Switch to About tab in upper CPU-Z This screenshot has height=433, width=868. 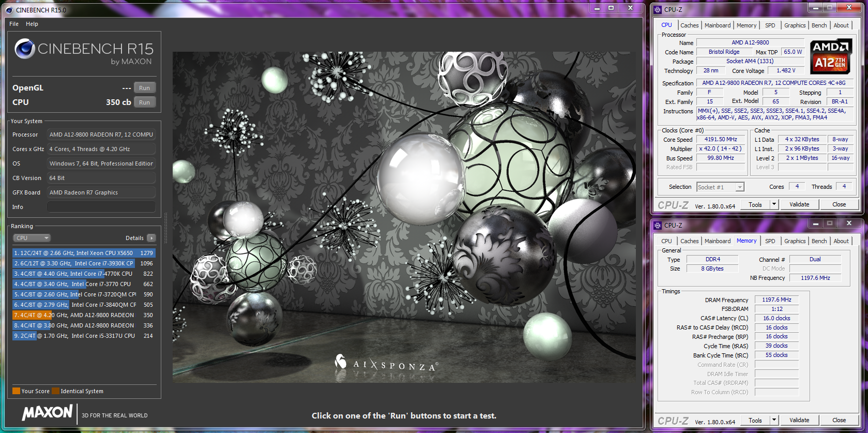pos(841,25)
